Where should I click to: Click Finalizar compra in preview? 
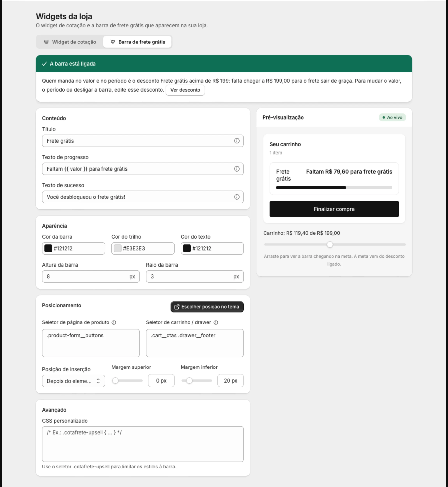(x=334, y=209)
